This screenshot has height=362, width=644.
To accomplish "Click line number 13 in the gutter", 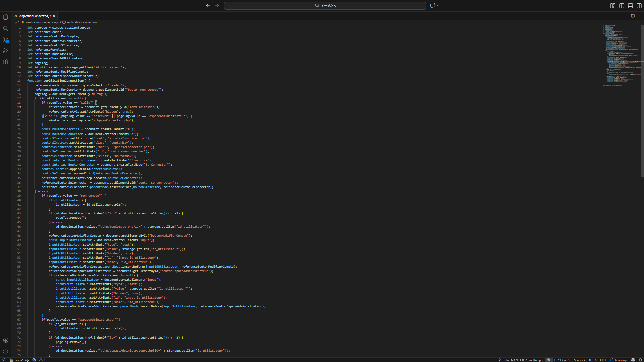I will tap(19, 81).
